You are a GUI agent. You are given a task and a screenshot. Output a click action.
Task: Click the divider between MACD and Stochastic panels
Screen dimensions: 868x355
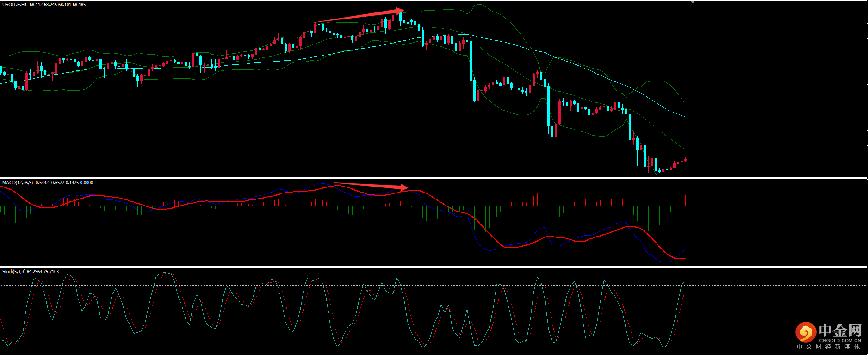434,267
